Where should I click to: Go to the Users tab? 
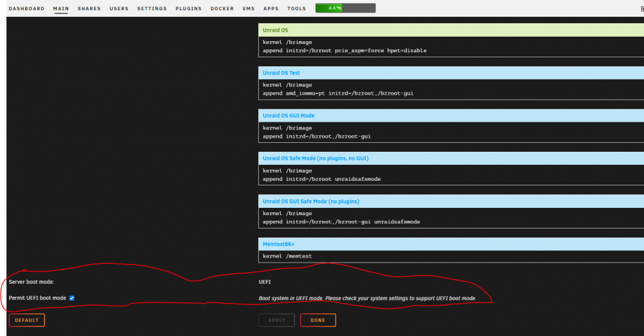pyautogui.click(x=118, y=8)
